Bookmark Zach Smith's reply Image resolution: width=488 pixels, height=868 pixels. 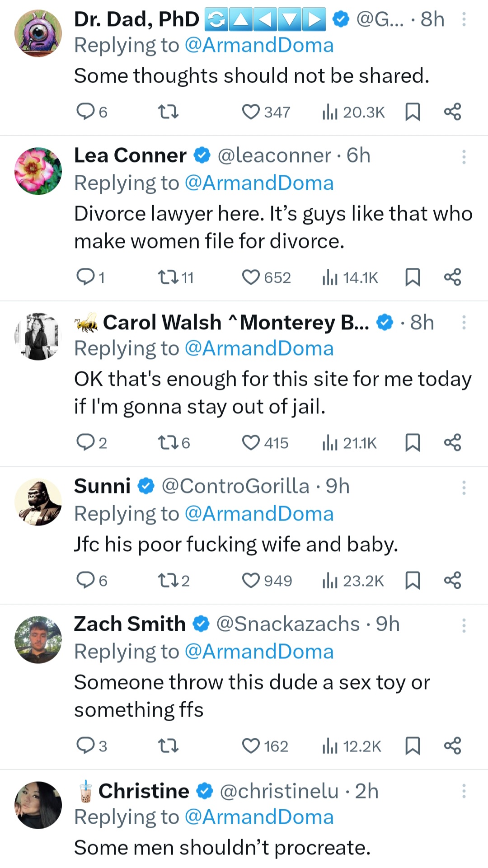point(412,746)
